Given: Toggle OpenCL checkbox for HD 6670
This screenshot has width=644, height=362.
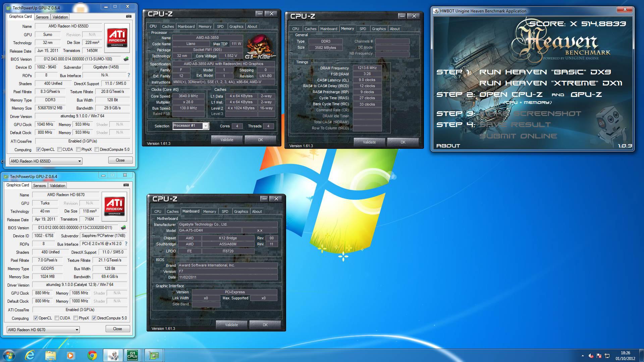Looking at the screenshot, I should (36, 318).
